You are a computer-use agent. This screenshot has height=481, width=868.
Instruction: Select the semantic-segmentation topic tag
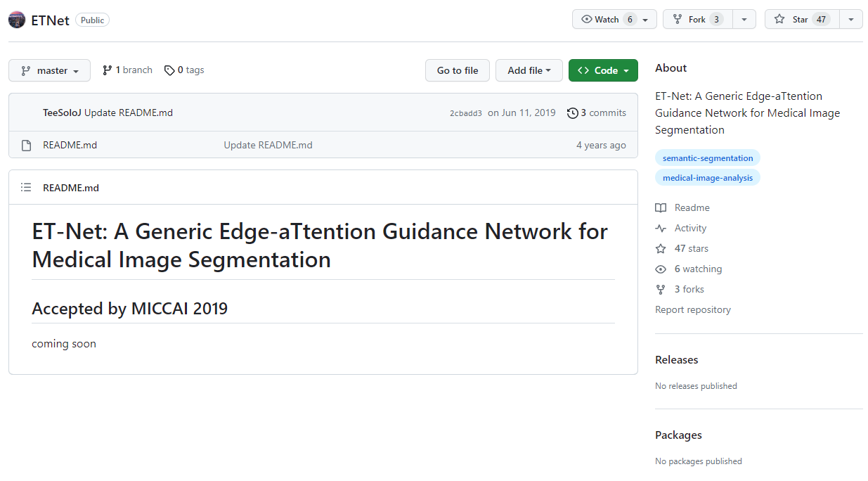coord(708,158)
